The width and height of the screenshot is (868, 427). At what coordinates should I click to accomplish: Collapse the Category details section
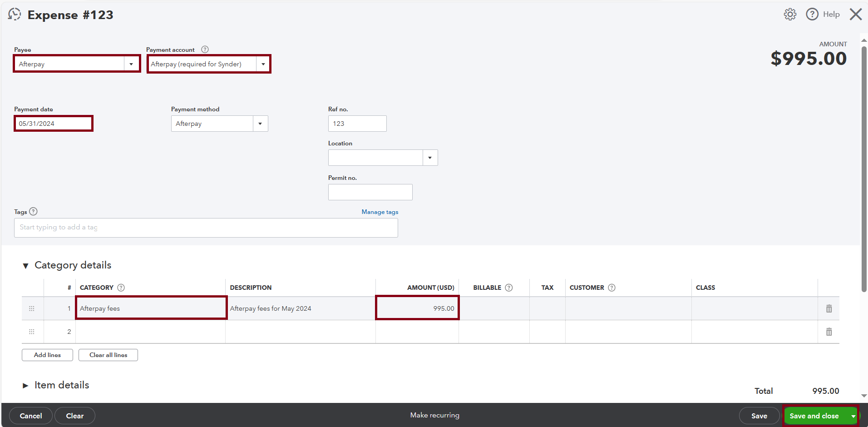(x=25, y=266)
